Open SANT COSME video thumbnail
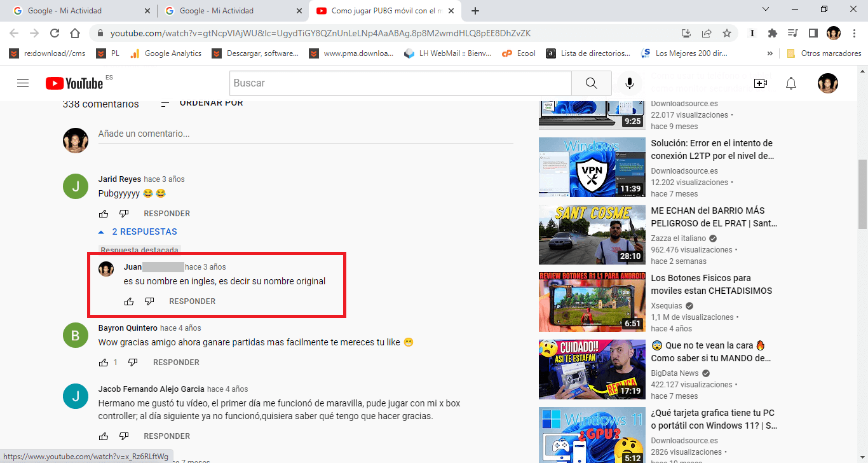Image resolution: width=868 pixels, height=463 pixels. 592,235
